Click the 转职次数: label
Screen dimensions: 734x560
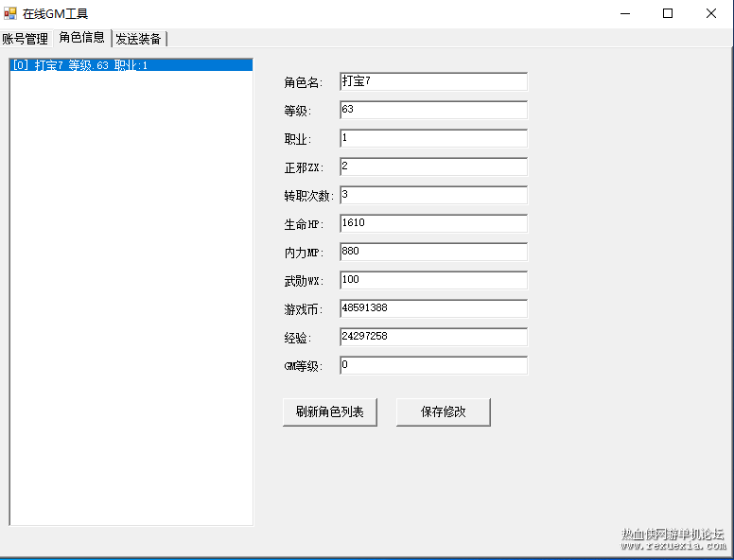(x=309, y=196)
